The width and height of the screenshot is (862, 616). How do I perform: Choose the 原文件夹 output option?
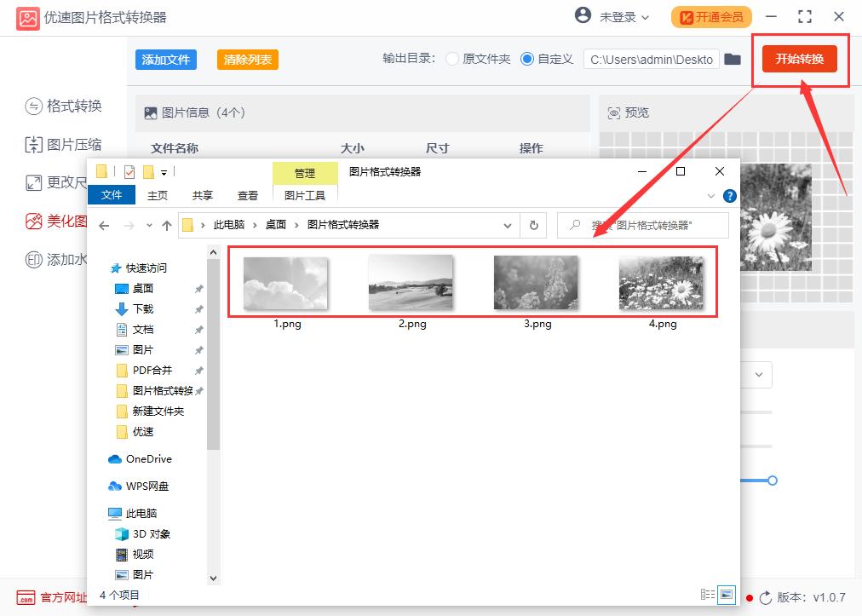(451, 60)
